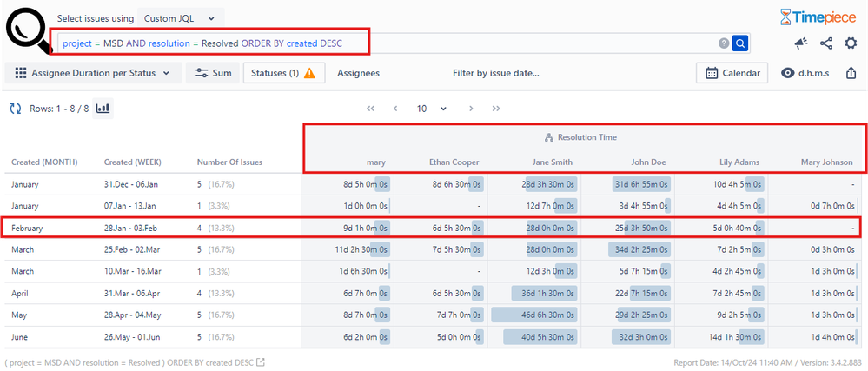
Task: Open settings gear icon
Action: coord(851,43)
